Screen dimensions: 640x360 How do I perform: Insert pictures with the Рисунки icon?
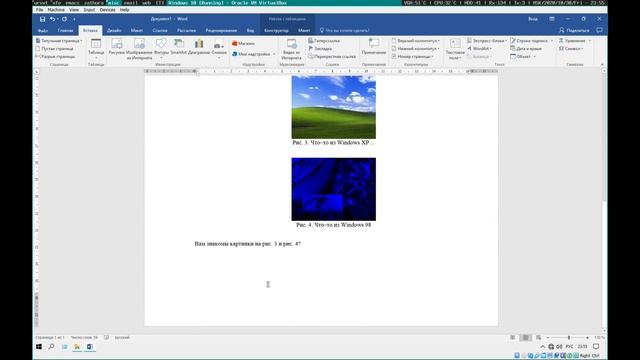(x=117, y=47)
